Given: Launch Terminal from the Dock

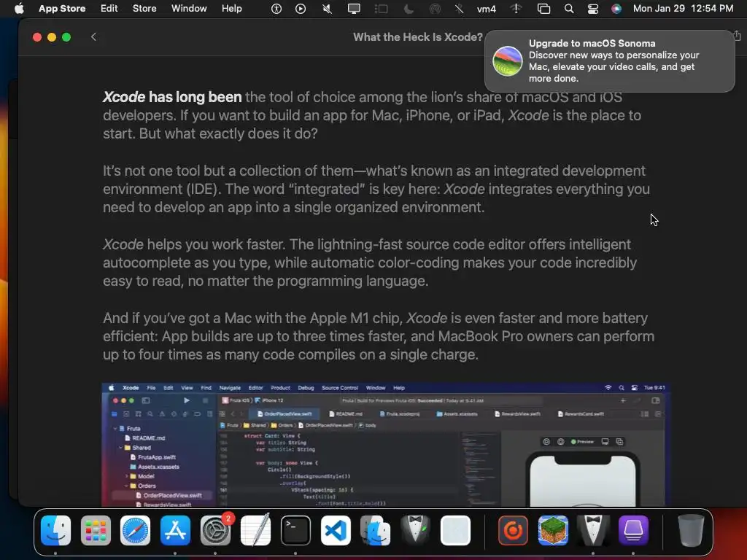Looking at the screenshot, I should 295,530.
